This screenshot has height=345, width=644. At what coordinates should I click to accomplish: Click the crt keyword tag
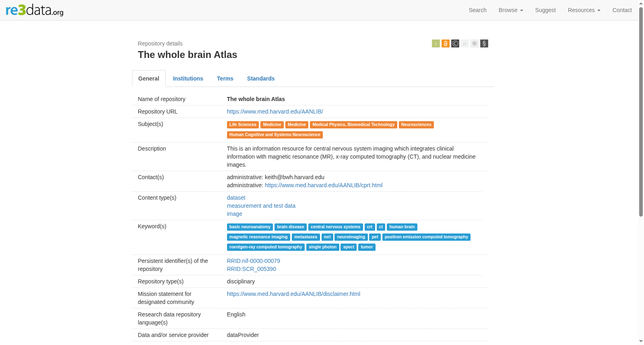tap(370, 227)
